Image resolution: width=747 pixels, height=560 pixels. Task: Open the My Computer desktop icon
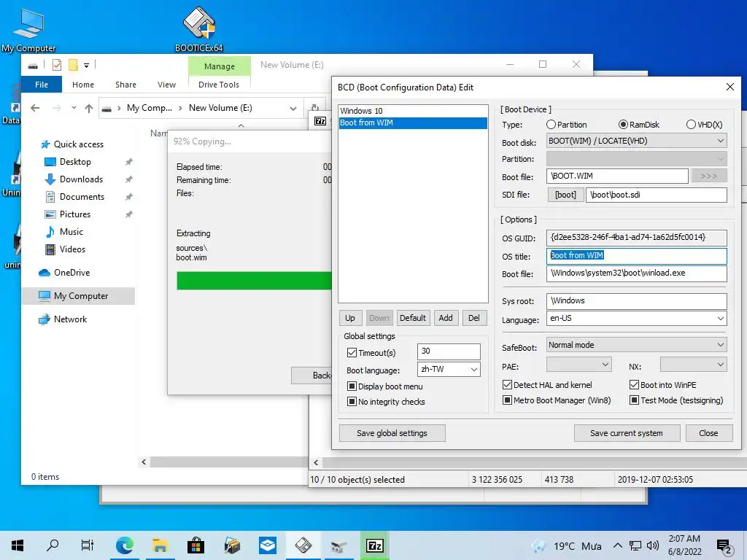click(x=28, y=29)
